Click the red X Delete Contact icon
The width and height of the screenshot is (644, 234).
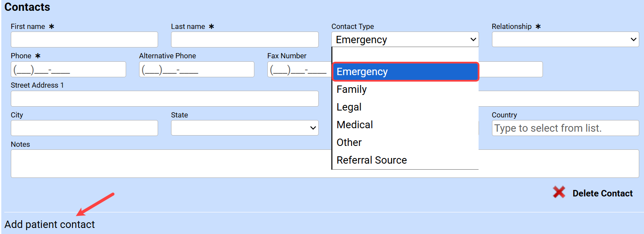(x=559, y=193)
